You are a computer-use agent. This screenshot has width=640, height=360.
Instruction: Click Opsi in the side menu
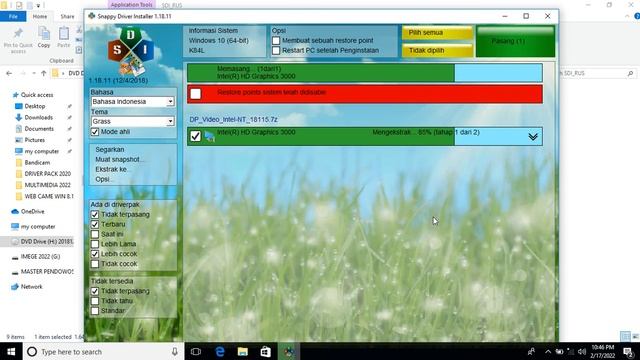point(103,179)
